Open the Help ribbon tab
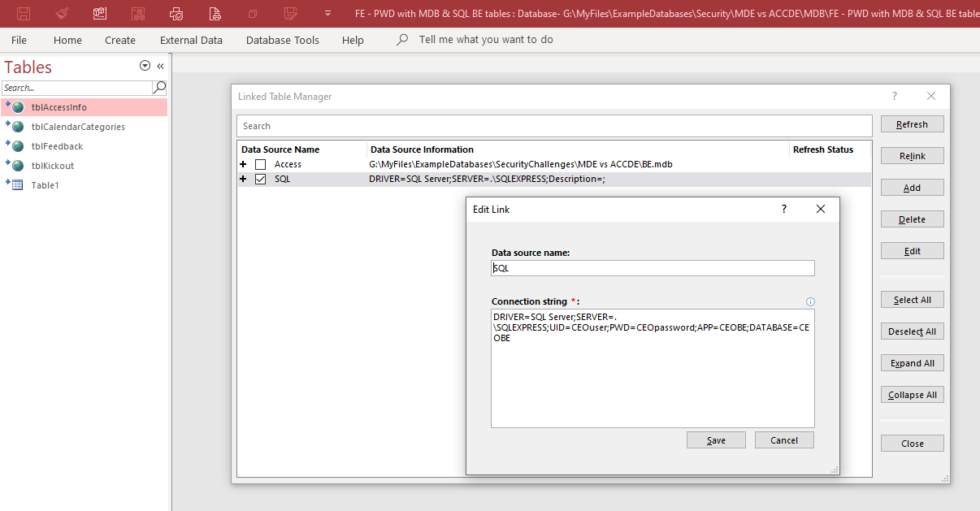The height and width of the screenshot is (511, 980). pos(353,40)
